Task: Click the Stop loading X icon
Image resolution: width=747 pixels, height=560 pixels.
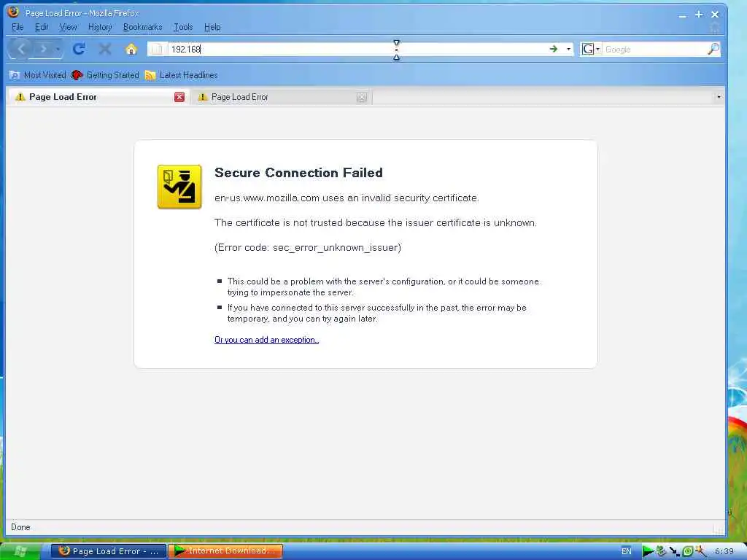Action: (x=105, y=49)
